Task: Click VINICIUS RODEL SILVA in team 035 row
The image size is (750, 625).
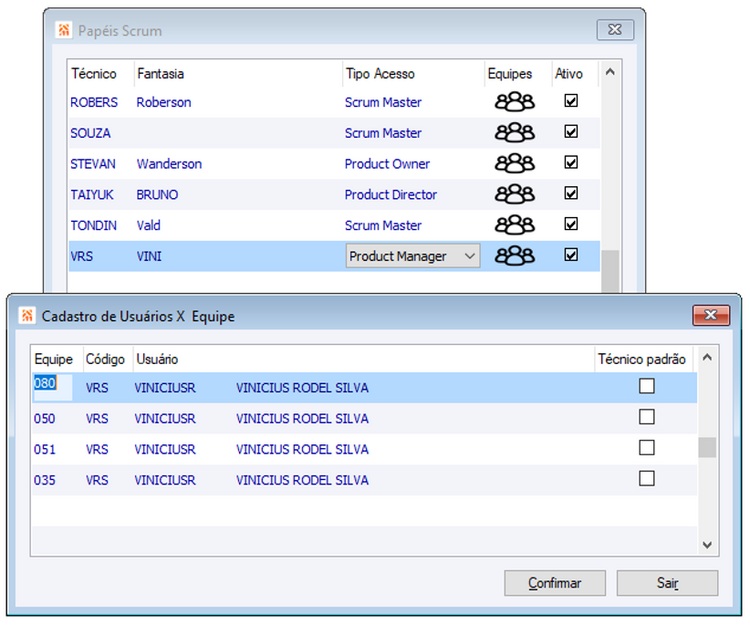Action: pyautogui.click(x=302, y=480)
